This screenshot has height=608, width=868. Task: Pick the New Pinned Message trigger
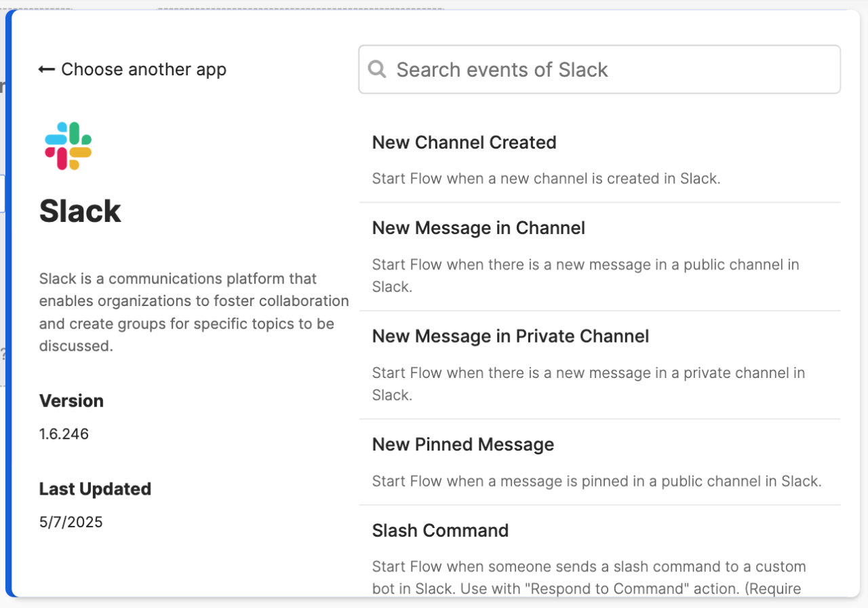coord(462,444)
